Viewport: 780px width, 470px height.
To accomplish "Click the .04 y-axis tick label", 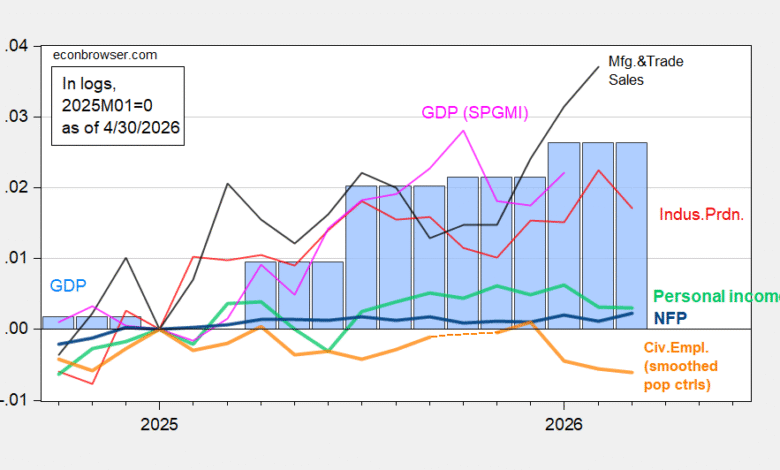I will tap(16, 46).
